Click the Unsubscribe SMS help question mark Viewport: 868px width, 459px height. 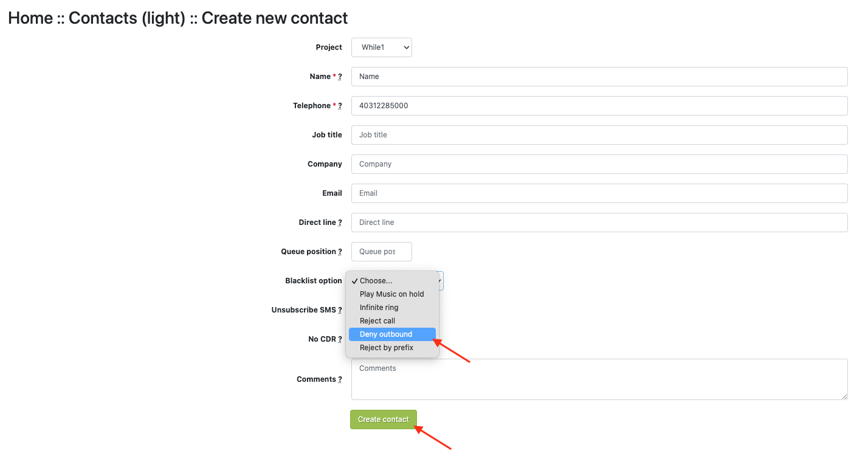[340, 311]
